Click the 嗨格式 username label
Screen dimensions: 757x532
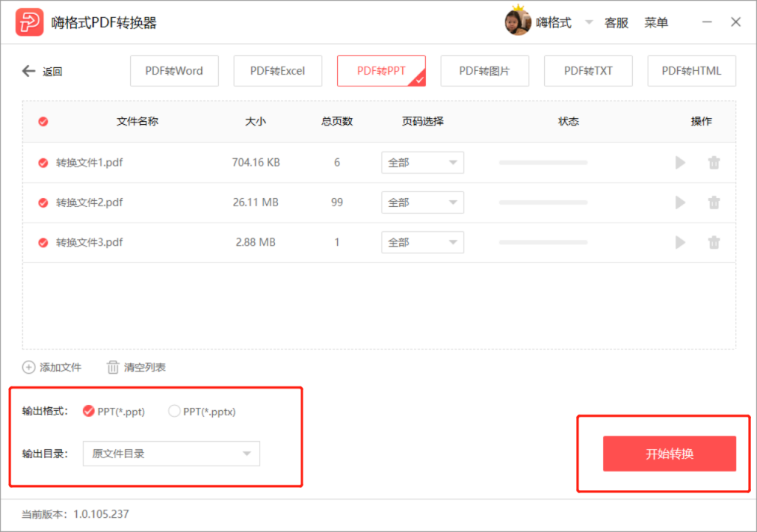tap(554, 23)
